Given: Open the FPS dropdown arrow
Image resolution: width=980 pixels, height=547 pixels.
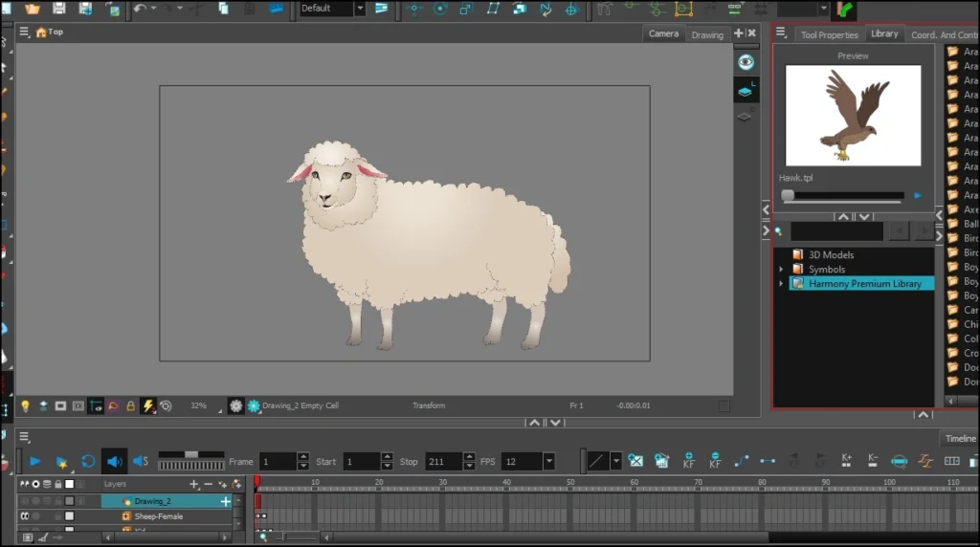Looking at the screenshot, I should click(548, 462).
